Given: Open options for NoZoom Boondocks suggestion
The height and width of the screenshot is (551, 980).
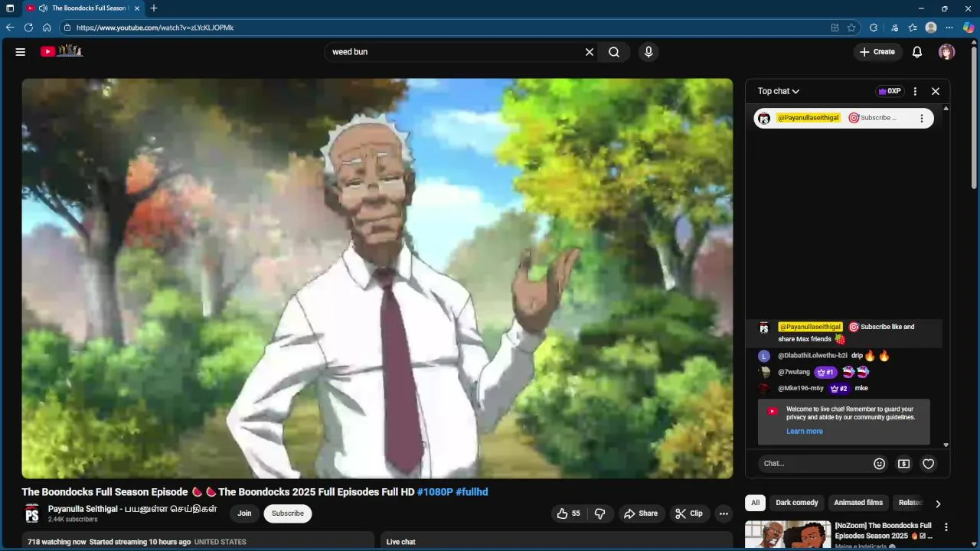Looking at the screenshot, I should pos(946,527).
